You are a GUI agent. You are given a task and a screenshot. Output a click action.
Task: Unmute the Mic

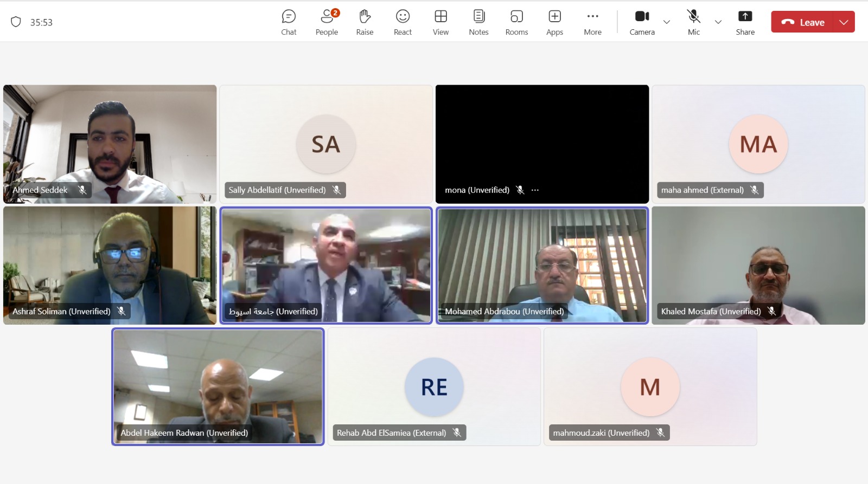(693, 22)
